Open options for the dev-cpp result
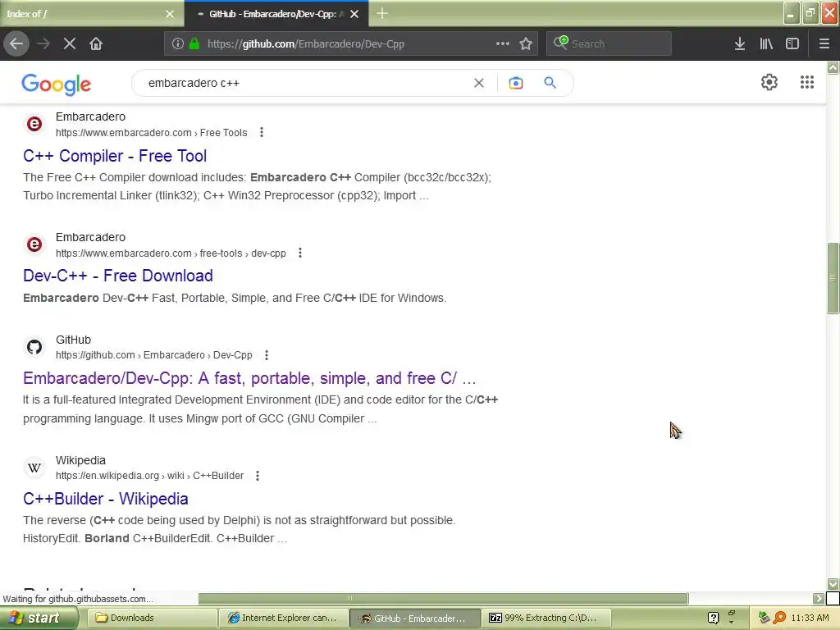 [x=300, y=253]
